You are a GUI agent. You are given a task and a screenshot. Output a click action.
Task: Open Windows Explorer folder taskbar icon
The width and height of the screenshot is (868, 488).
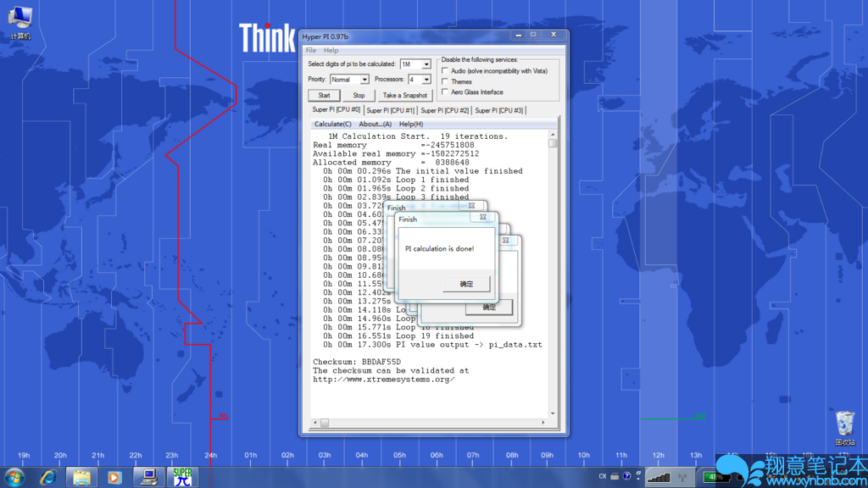81,477
